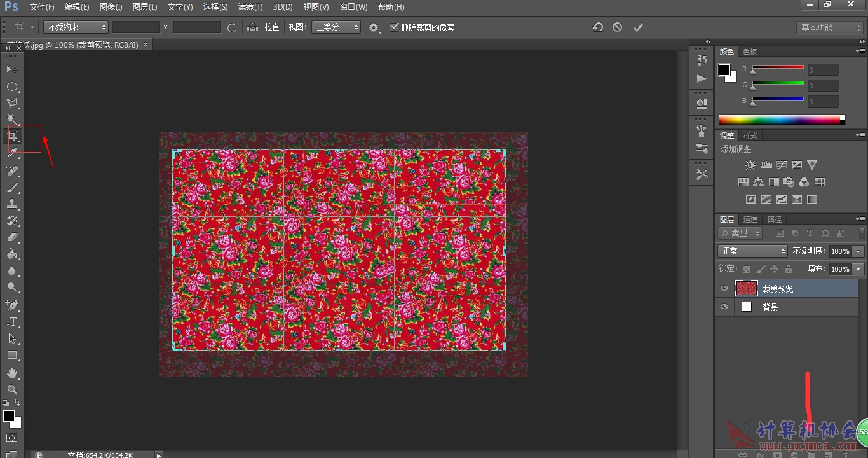Open crop additional options gear

(374, 27)
